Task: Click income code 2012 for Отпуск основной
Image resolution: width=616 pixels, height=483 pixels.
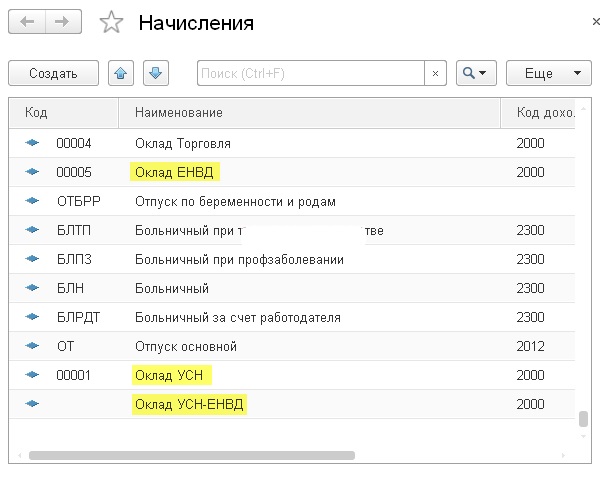Action: 530,347
